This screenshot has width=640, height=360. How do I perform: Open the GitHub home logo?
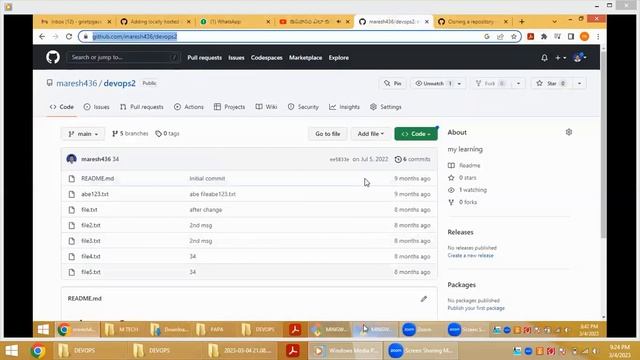point(53,57)
